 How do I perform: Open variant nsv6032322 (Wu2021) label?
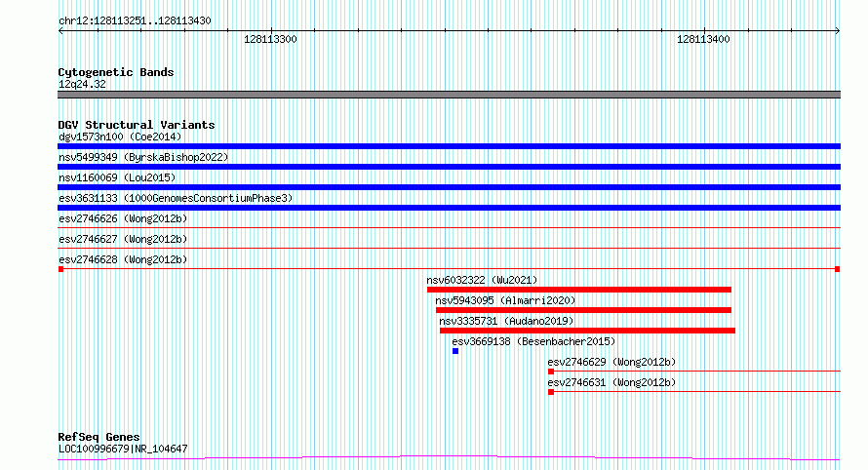[x=482, y=280]
